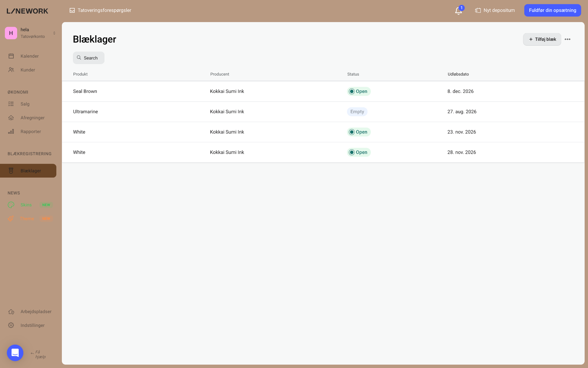
Task: Click the Open status badge for Seal Brown
Action: pos(359,91)
